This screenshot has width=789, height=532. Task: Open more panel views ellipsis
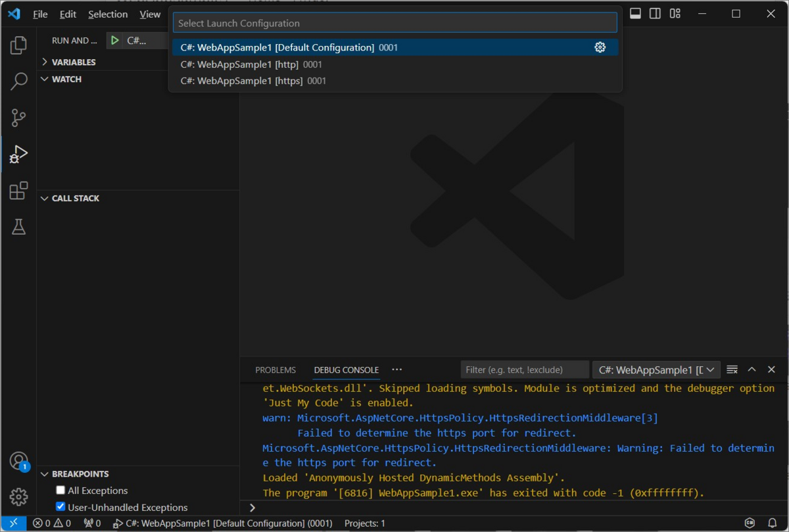click(x=396, y=370)
